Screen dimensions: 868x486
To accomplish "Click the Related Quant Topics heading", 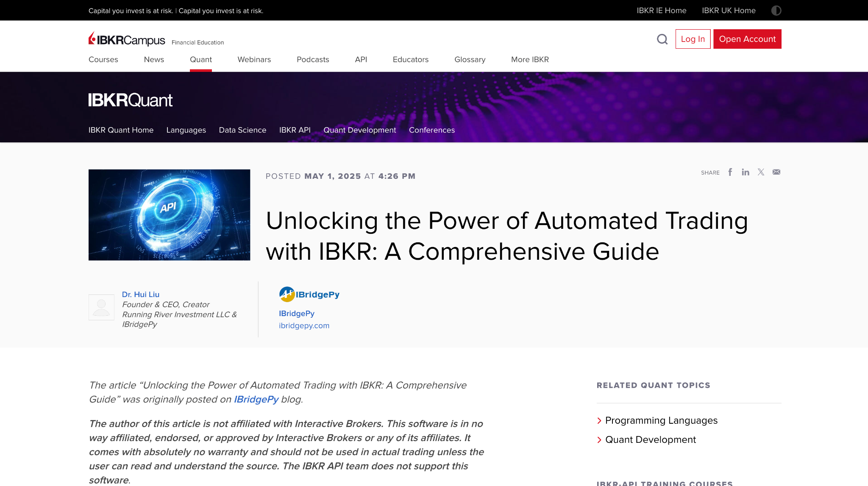I will pos(654,385).
